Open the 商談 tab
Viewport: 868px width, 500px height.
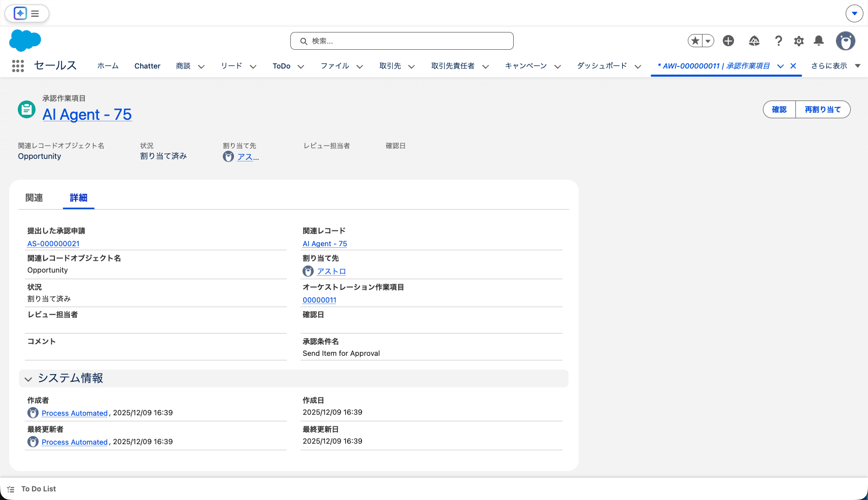click(x=183, y=66)
